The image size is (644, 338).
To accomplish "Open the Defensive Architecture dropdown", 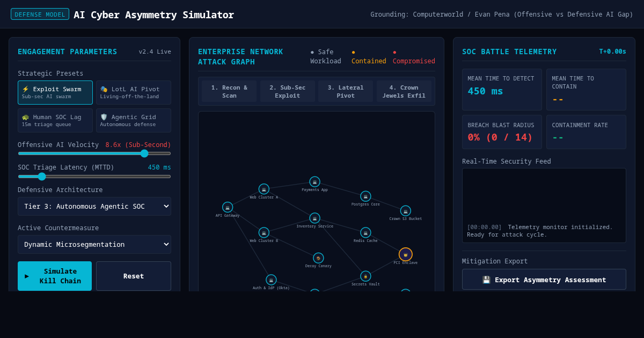I will coord(94,206).
